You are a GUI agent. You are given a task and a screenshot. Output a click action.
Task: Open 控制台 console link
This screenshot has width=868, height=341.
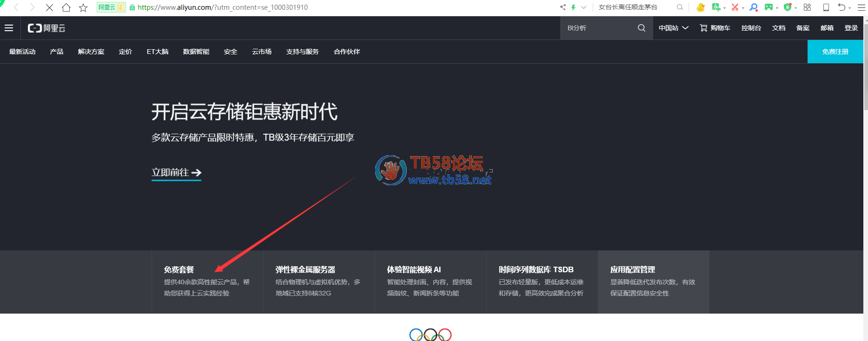pos(751,28)
